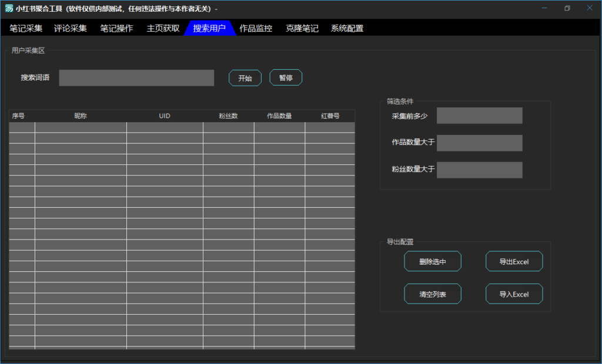The width and height of the screenshot is (602, 364).
Task: Click the 序号 column header
Action: [22, 116]
